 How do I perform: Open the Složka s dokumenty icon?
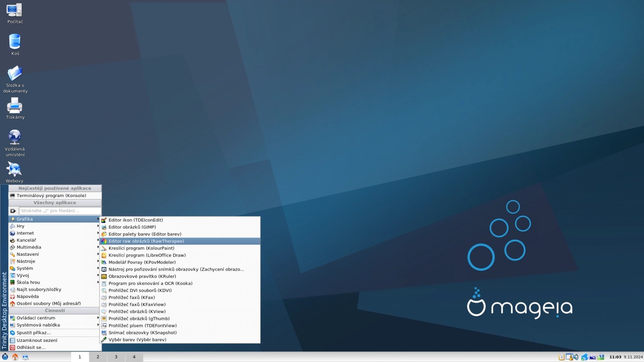coord(15,79)
